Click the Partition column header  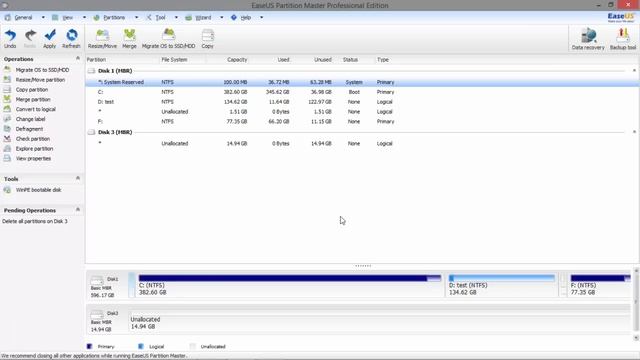coord(96,60)
